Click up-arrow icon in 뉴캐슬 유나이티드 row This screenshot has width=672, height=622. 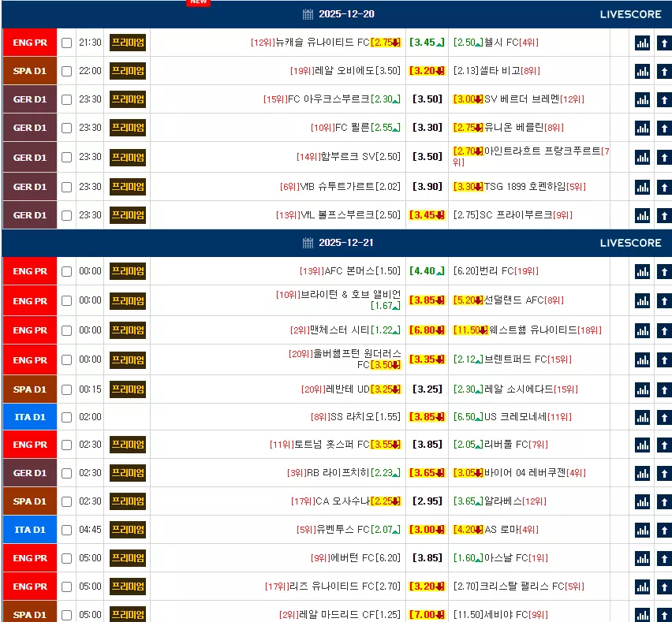pos(664,43)
